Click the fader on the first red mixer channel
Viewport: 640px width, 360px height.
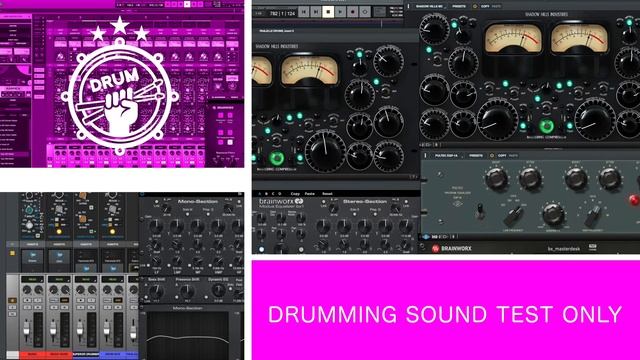(26, 329)
